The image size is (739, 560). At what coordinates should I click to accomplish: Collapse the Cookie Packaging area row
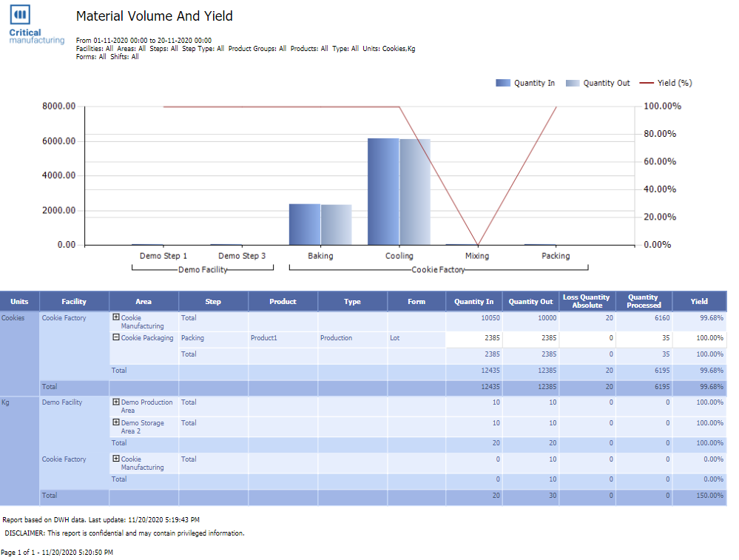click(x=116, y=337)
